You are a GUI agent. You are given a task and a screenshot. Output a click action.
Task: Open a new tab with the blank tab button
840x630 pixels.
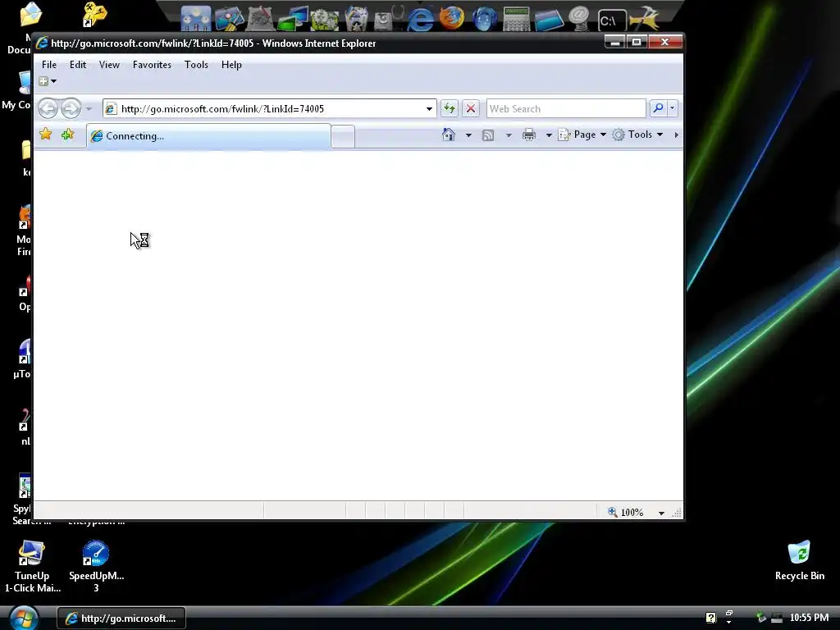pyautogui.click(x=343, y=136)
